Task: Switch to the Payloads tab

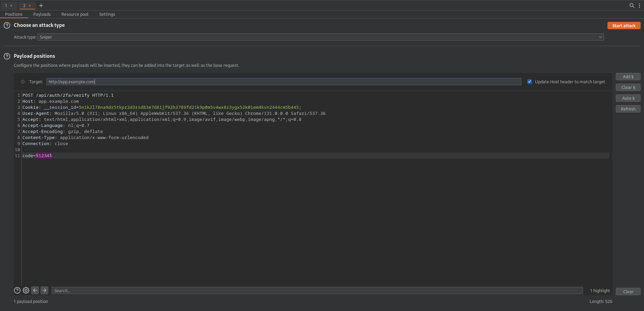Action: pyautogui.click(x=42, y=14)
